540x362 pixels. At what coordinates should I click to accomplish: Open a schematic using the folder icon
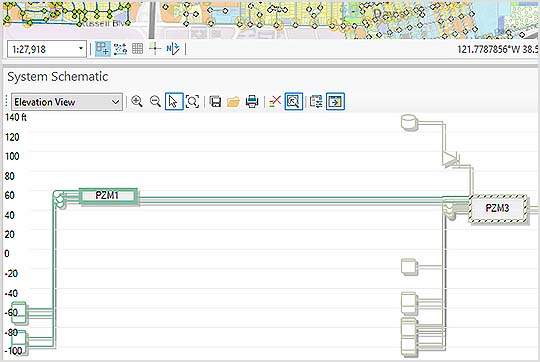click(x=233, y=102)
